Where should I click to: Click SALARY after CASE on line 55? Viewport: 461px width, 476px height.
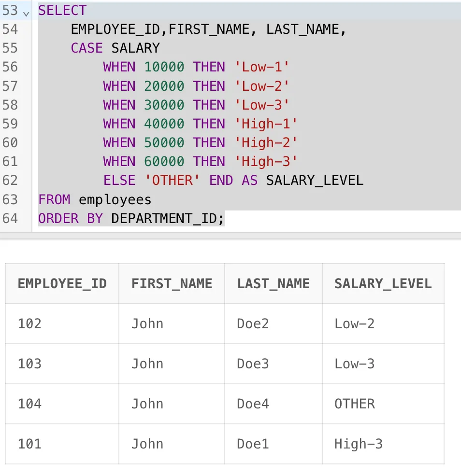coord(135,48)
